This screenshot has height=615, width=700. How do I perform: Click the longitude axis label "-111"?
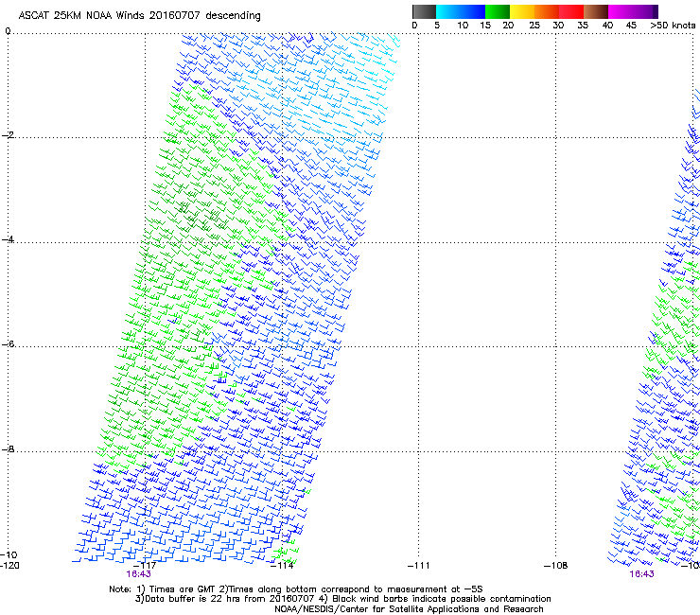(x=418, y=566)
